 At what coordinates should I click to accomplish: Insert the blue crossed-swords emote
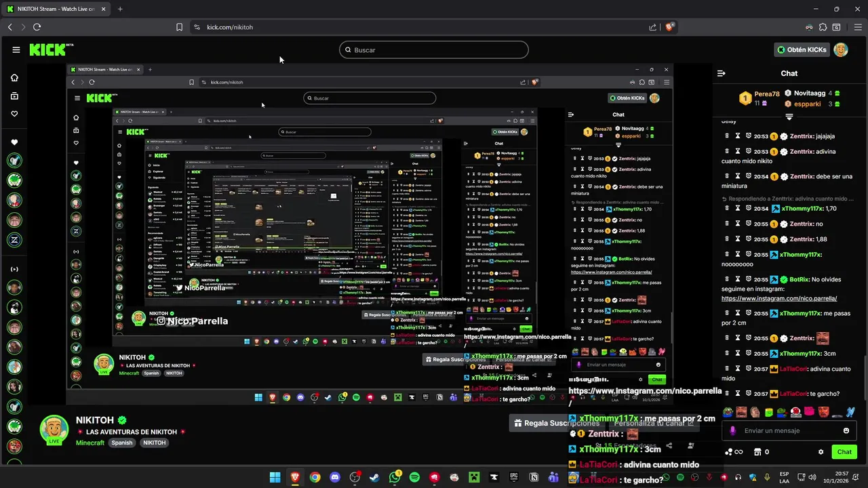tap(850, 412)
